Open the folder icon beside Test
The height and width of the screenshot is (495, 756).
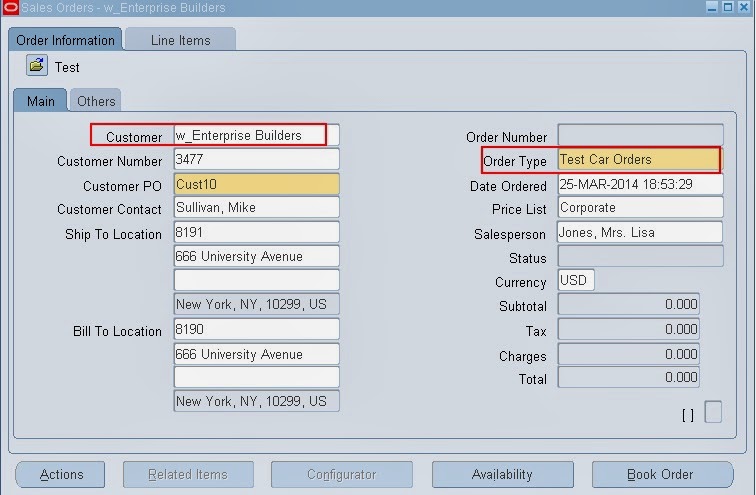[x=37, y=65]
